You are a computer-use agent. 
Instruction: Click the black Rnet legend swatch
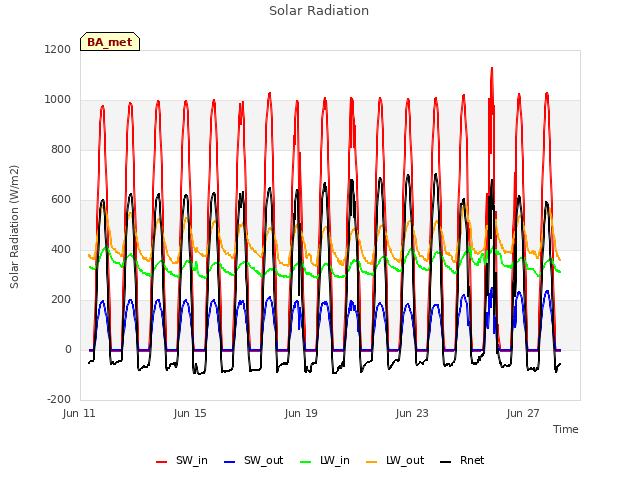(x=446, y=462)
